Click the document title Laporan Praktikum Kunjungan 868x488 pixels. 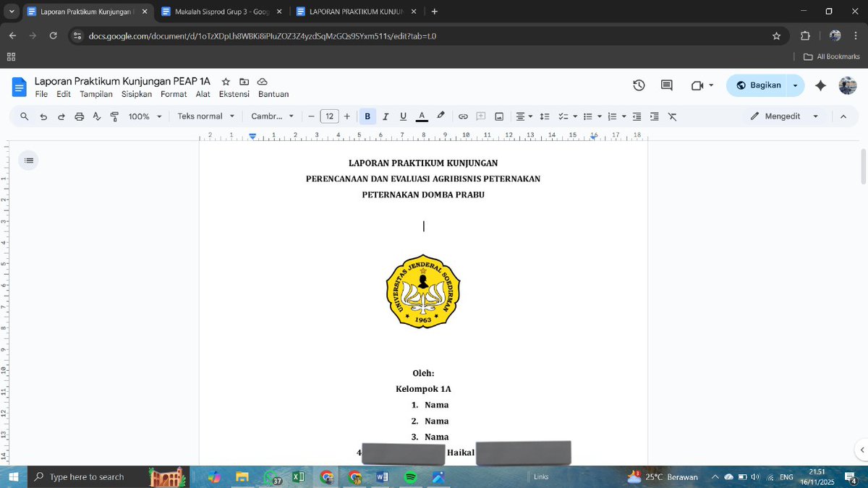122,82
